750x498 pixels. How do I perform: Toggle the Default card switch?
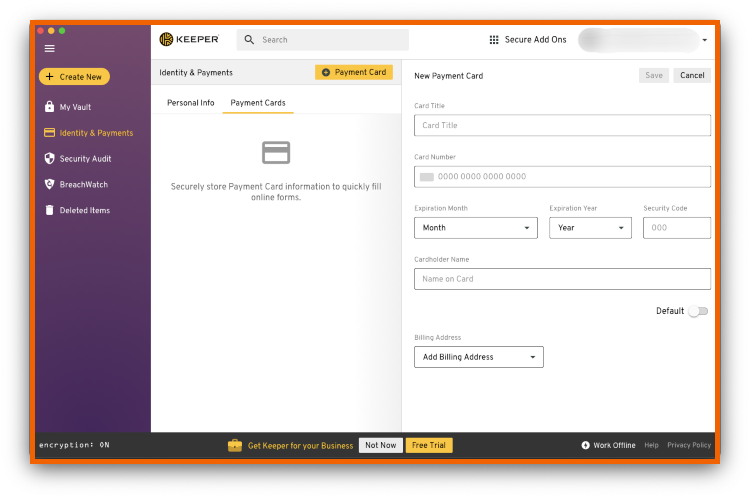[698, 311]
